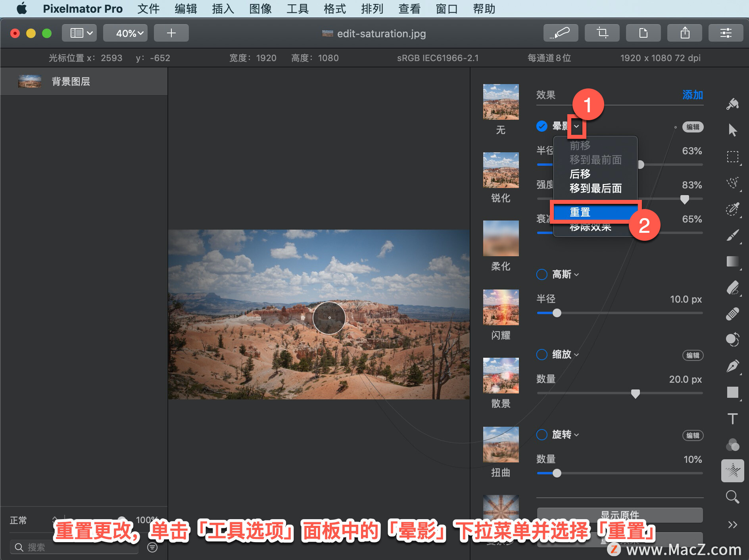Adjust the 缩放 数量 slider handle

tap(635, 393)
